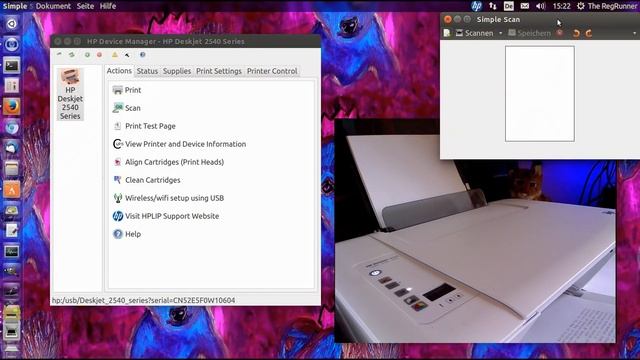Open Help entry in Actions list
The width and height of the screenshot is (640, 360).
click(x=127, y=234)
